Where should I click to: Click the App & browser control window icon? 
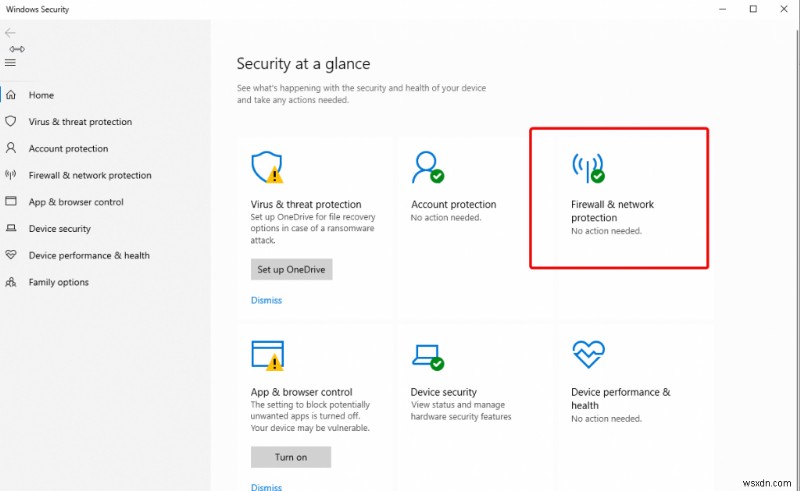pos(268,355)
